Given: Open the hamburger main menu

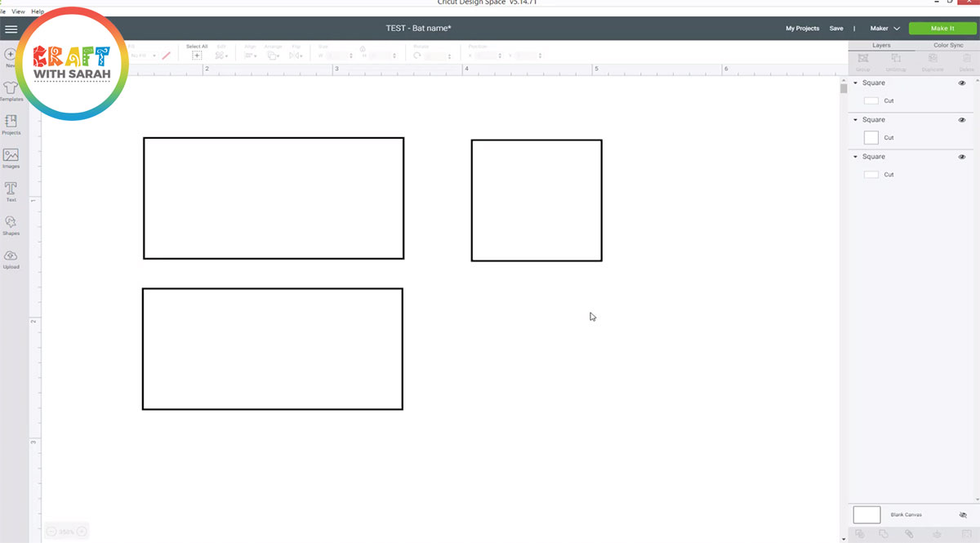Looking at the screenshot, I should point(11,29).
